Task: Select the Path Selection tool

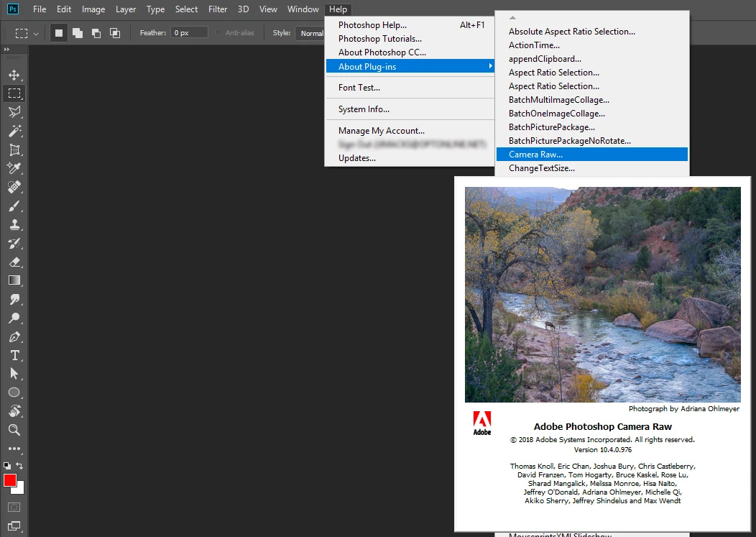Action: 14,373
